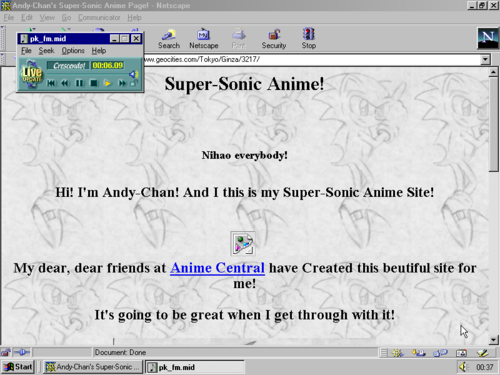
Task: Skip to start with the previous-track button
Action: tap(51, 83)
